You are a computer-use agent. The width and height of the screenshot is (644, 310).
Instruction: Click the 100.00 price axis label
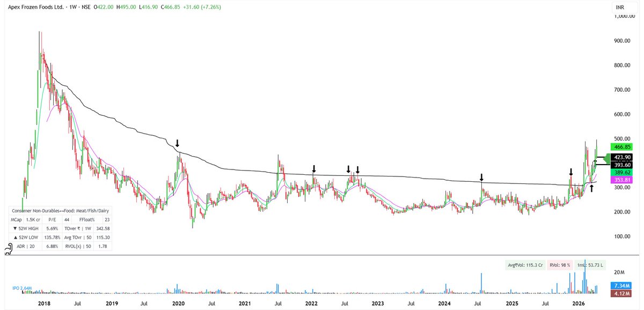(622, 237)
